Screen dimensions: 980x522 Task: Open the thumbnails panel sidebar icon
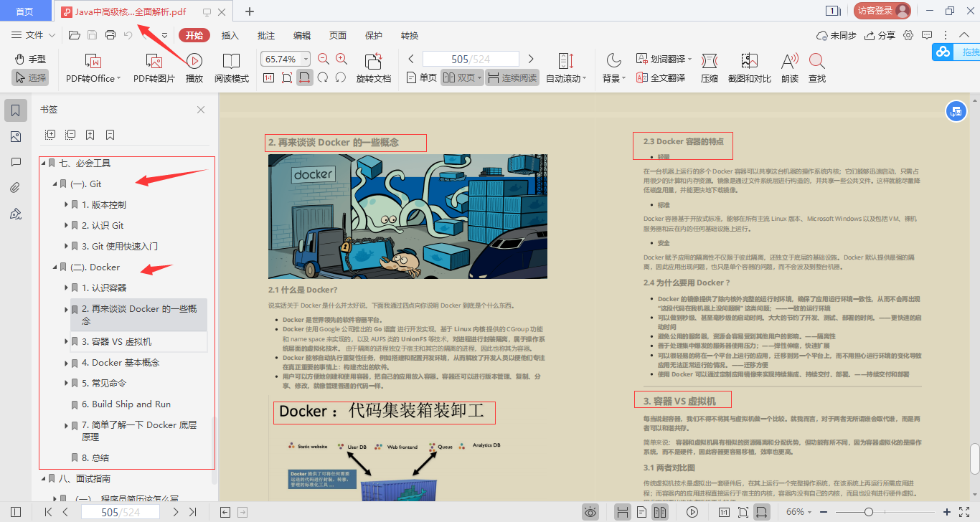coord(16,136)
